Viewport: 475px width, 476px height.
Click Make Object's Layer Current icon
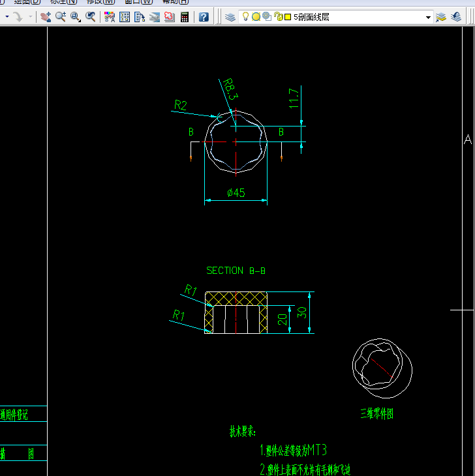(x=440, y=17)
